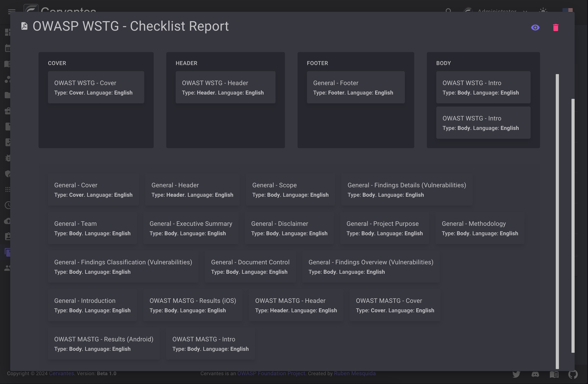
Task: Click the OWAST MASTG - Intro component
Action: pyautogui.click(x=210, y=344)
